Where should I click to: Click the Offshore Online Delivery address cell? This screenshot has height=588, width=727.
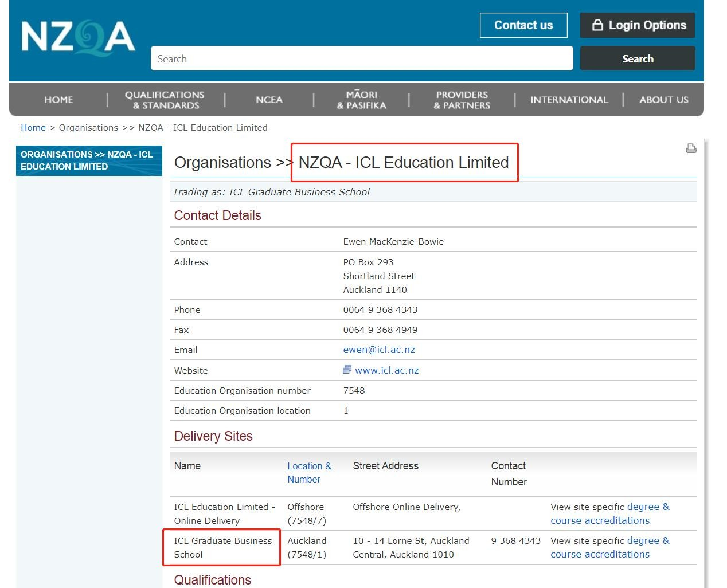click(407, 507)
